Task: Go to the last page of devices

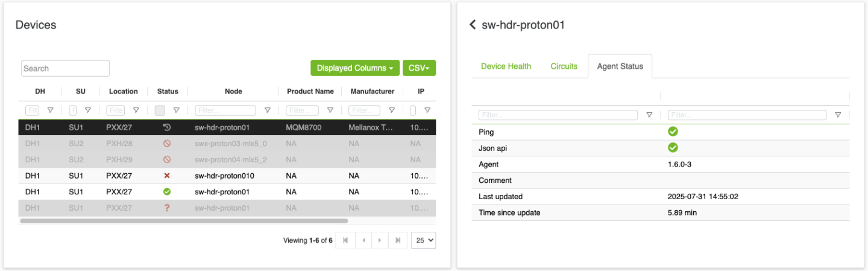Action: point(398,240)
